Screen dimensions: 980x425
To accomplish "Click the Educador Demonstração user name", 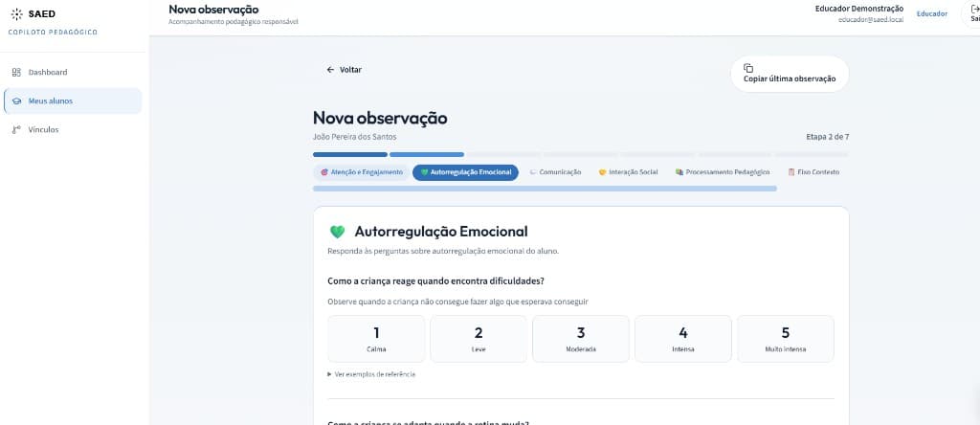I will point(858,8).
